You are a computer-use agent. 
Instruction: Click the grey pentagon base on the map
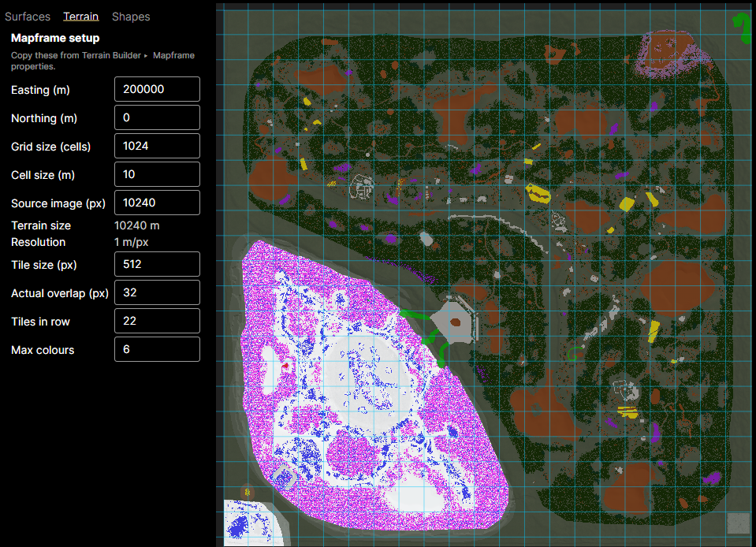pyautogui.click(x=453, y=322)
